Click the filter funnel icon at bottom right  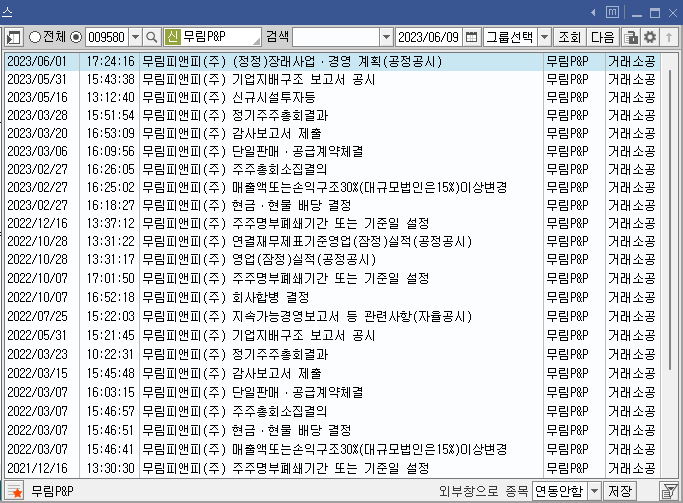point(669,491)
